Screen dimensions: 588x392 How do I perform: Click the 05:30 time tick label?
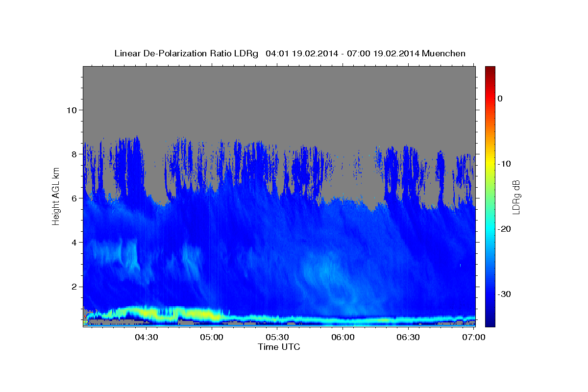pyautogui.click(x=277, y=338)
